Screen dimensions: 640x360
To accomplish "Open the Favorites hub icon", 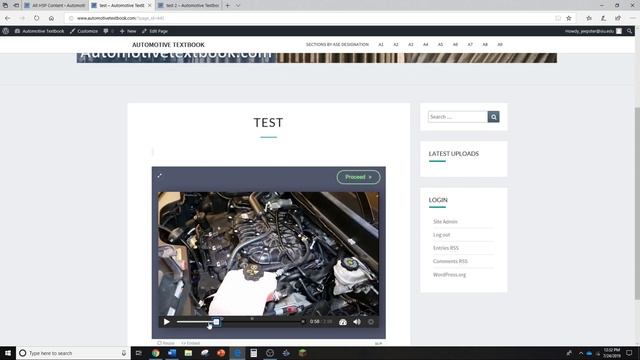I will pyautogui.click(x=589, y=18).
